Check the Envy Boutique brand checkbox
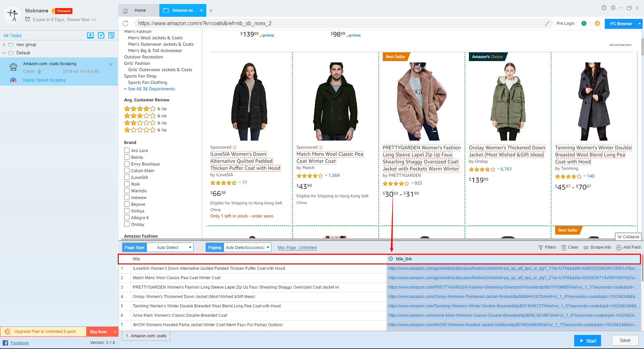The height and width of the screenshot is (349, 644). click(127, 164)
